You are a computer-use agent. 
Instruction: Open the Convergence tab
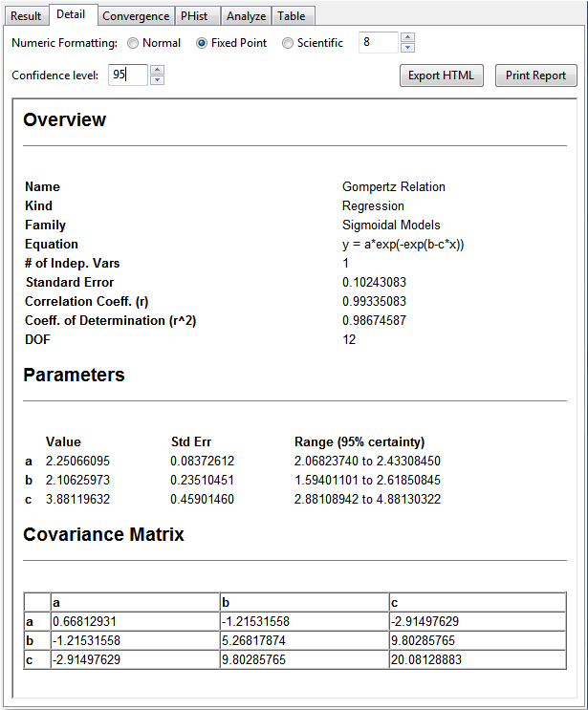[x=136, y=16]
